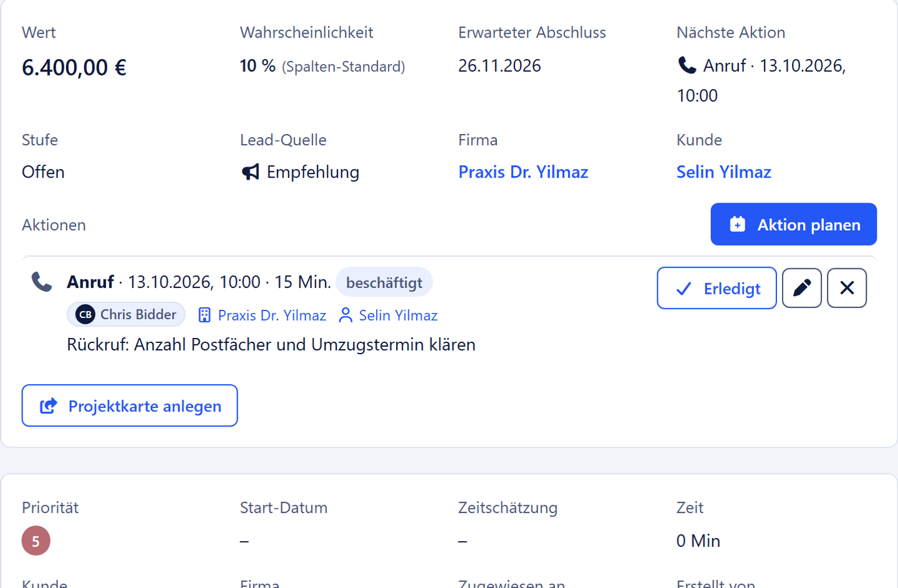Click the value 6.400,00 €
This screenshot has width=898, height=588.
74,67
